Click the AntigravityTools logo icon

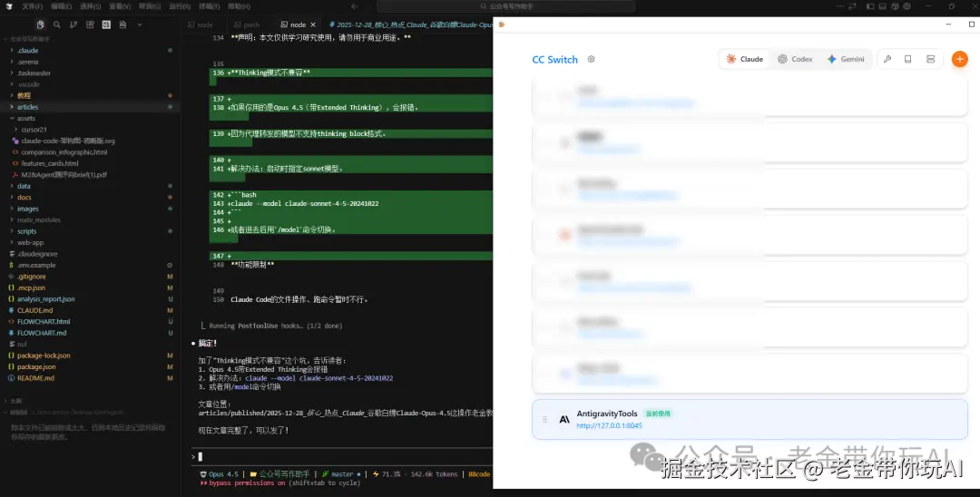click(x=564, y=420)
